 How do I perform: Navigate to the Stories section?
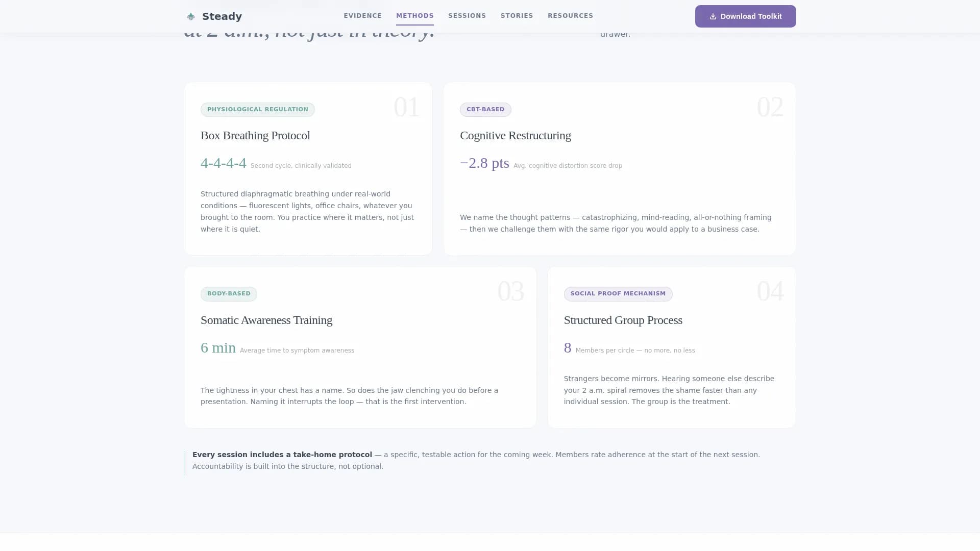point(517,16)
